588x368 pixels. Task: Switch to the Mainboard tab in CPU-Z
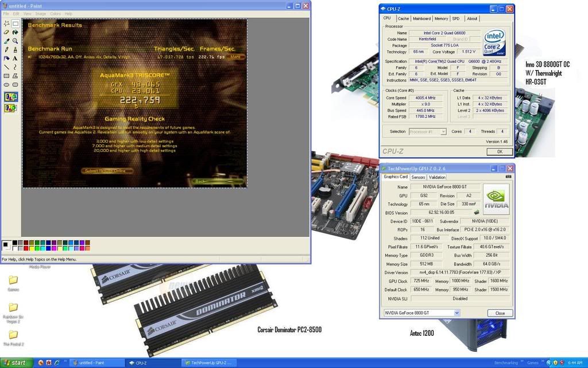coord(421,18)
